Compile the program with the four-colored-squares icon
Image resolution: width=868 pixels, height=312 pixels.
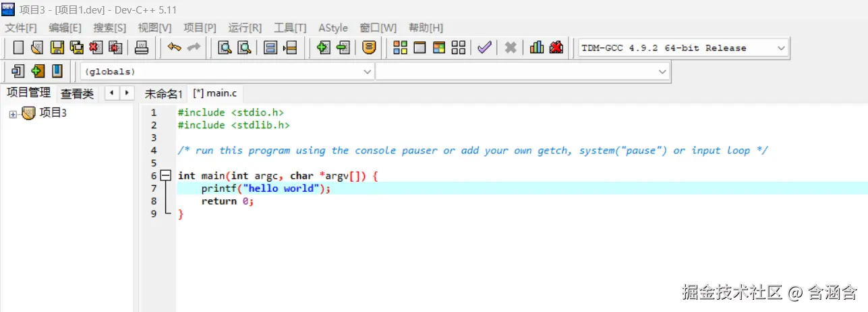pyautogui.click(x=400, y=48)
